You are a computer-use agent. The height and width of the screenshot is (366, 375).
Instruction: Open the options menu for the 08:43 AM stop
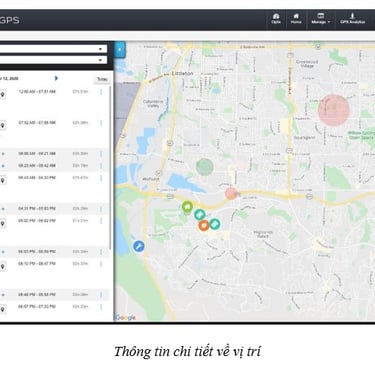click(101, 178)
